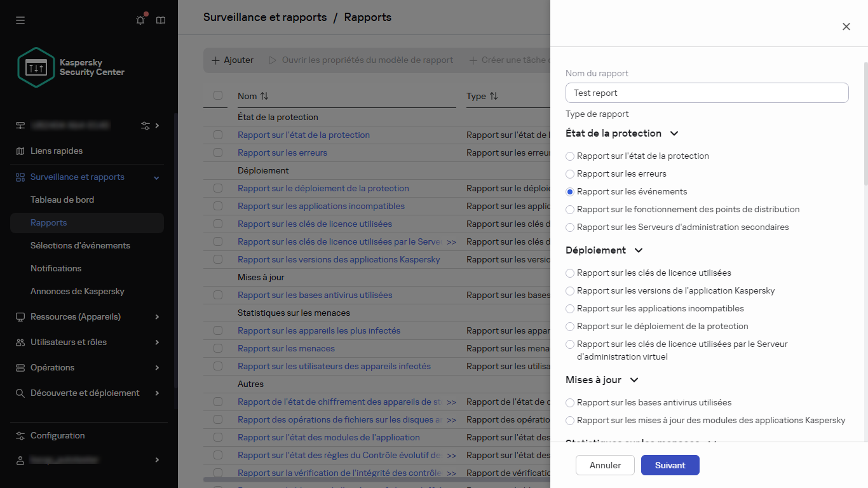Click the hamburger menu icon

click(x=20, y=20)
